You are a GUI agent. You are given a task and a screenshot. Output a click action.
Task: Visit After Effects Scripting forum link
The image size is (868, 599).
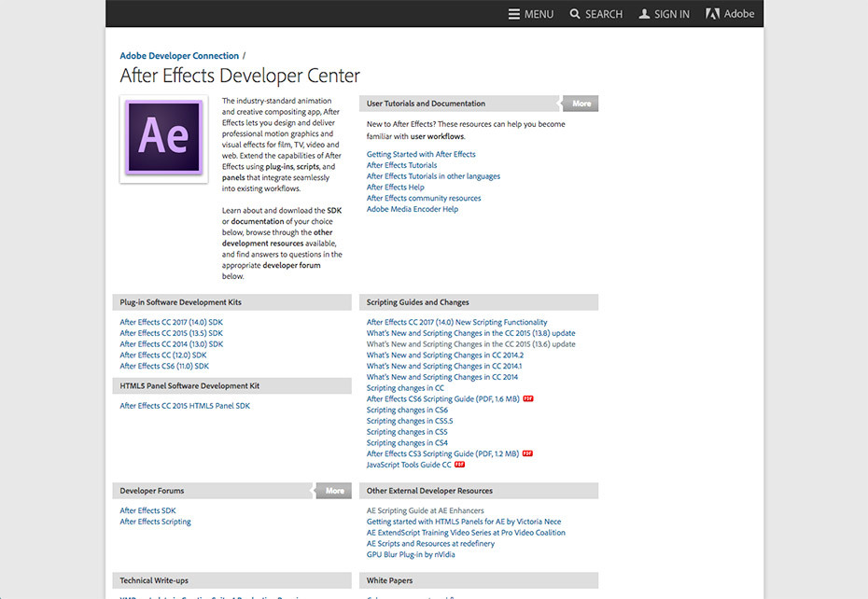click(155, 522)
